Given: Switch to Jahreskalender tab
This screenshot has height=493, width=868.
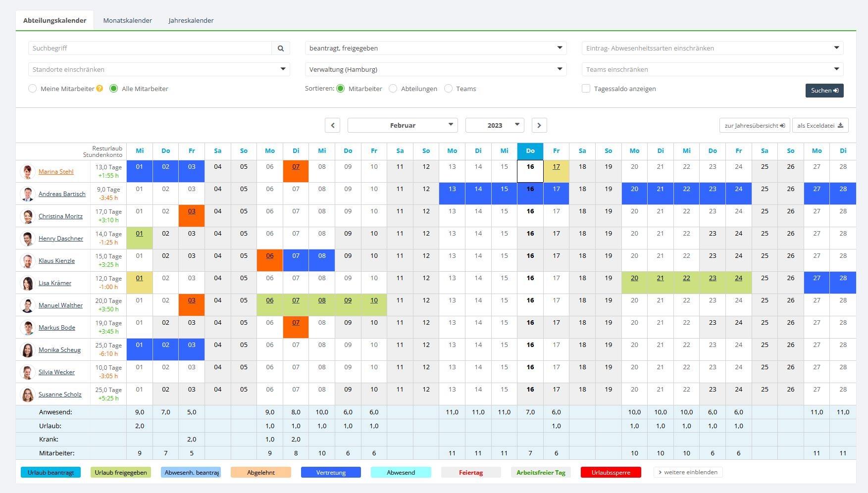Looking at the screenshot, I should pyautogui.click(x=191, y=20).
